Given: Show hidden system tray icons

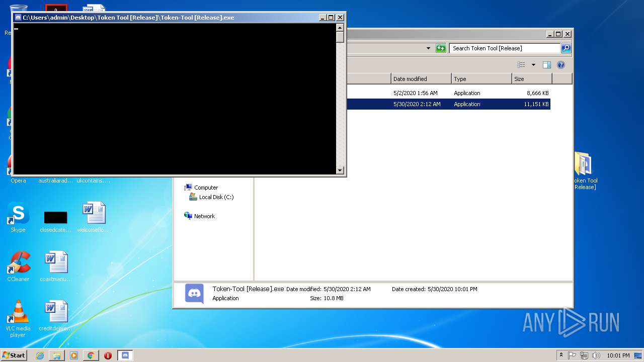Looking at the screenshot, I should [561, 355].
